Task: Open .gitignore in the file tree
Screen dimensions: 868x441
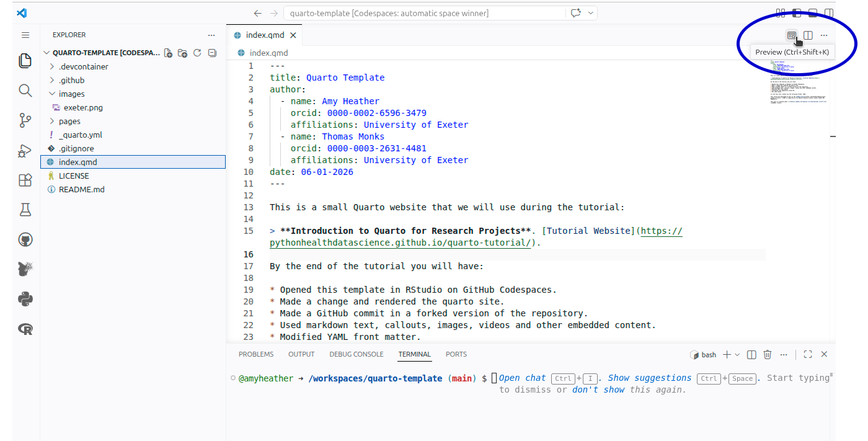Action: (133, 149)
